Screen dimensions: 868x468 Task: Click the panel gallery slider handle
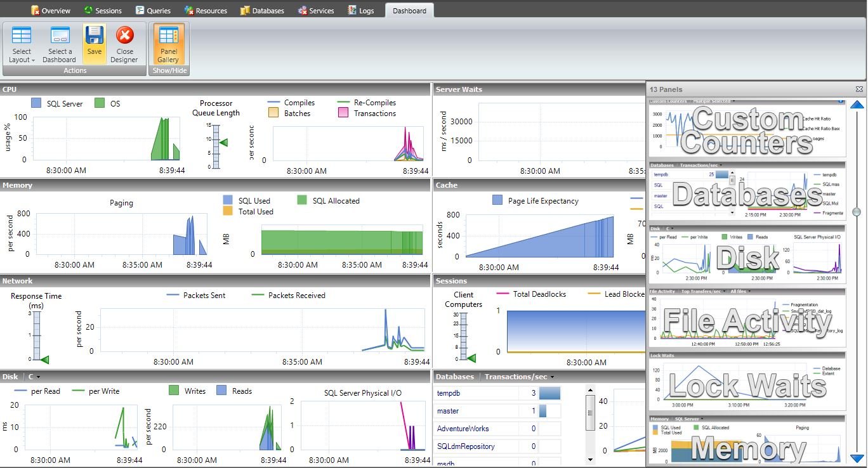tap(857, 212)
